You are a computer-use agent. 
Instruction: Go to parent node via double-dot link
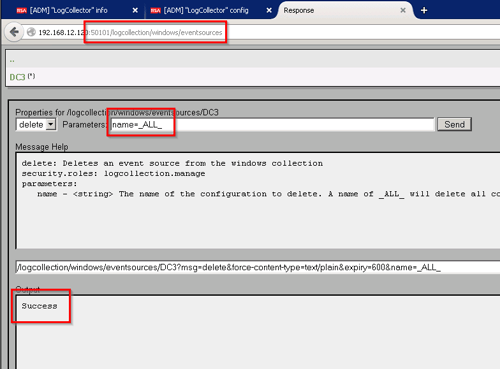[x=12, y=61]
